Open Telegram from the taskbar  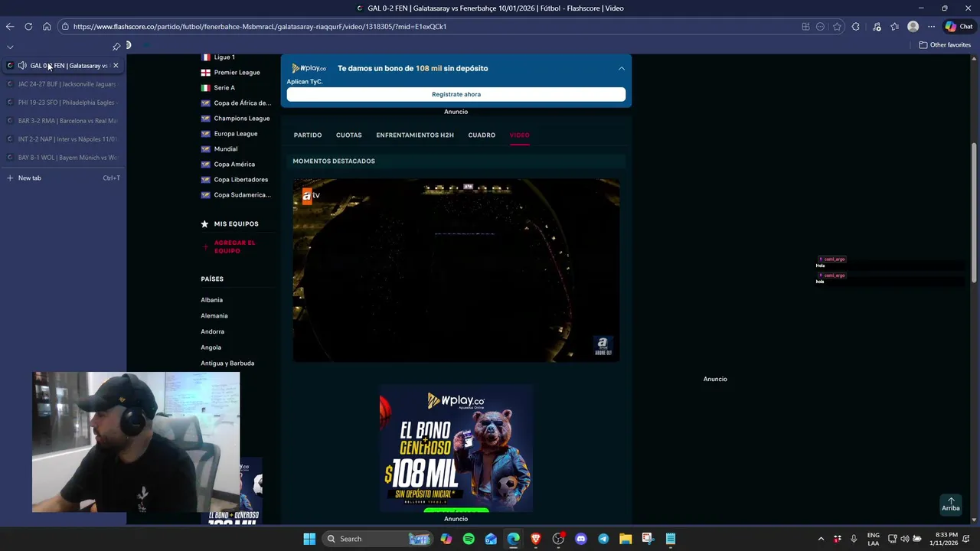[603, 539]
